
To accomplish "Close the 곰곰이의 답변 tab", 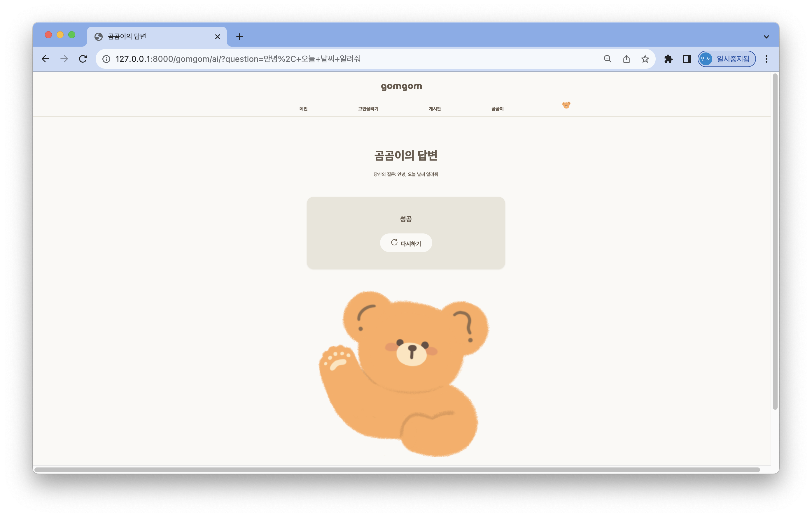I will 218,37.
